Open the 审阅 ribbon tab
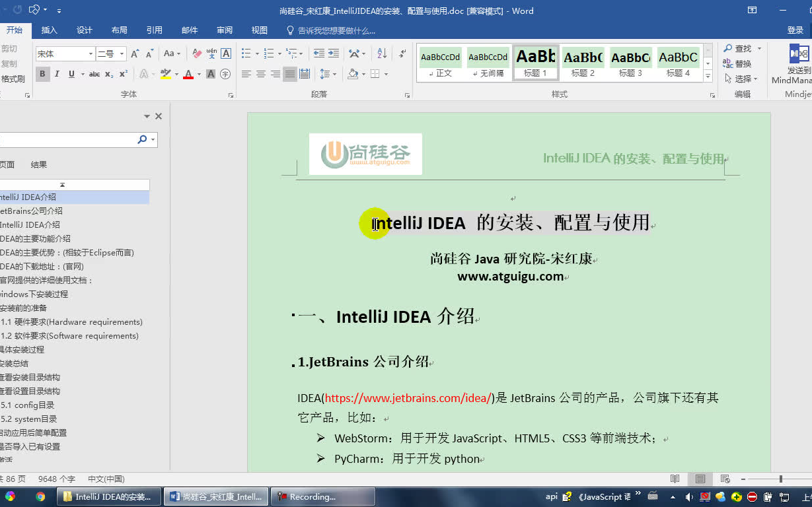The width and height of the screenshot is (812, 507). pyautogui.click(x=224, y=30)
